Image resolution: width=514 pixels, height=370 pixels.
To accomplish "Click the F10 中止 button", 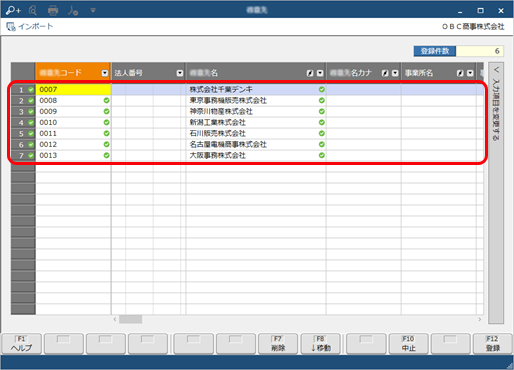I will pyautogui.click(x=408, y=344).
